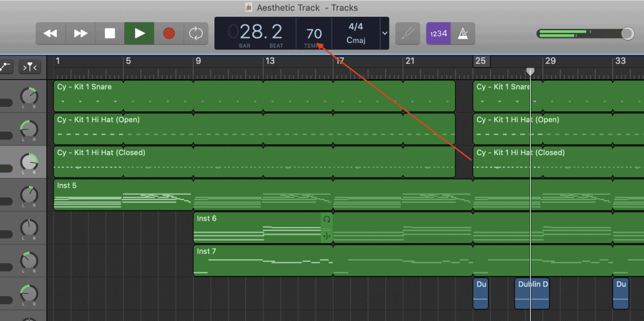The height and width of the screenshot is (321, 644).
Task: Click the Aesthetic Track - Tracks window title
Action: (307, 7)
